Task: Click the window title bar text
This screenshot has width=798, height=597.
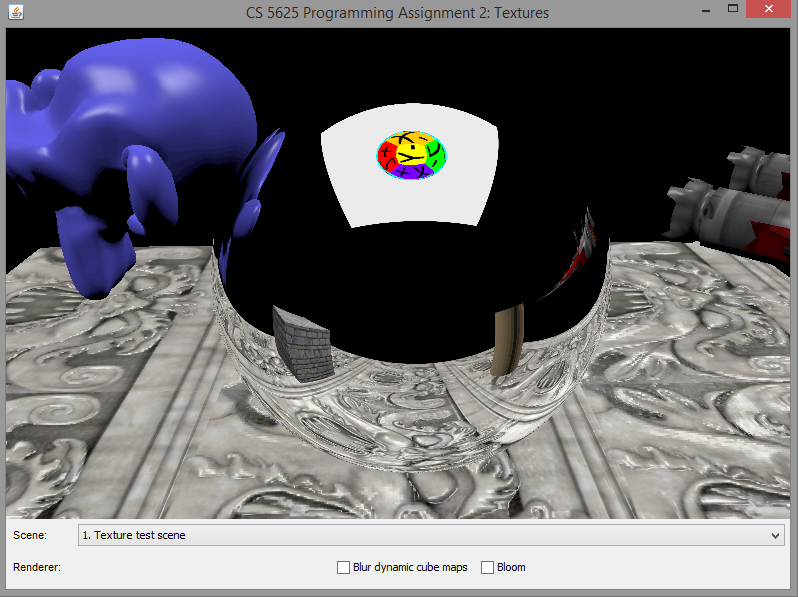Action: click(397, 13)
